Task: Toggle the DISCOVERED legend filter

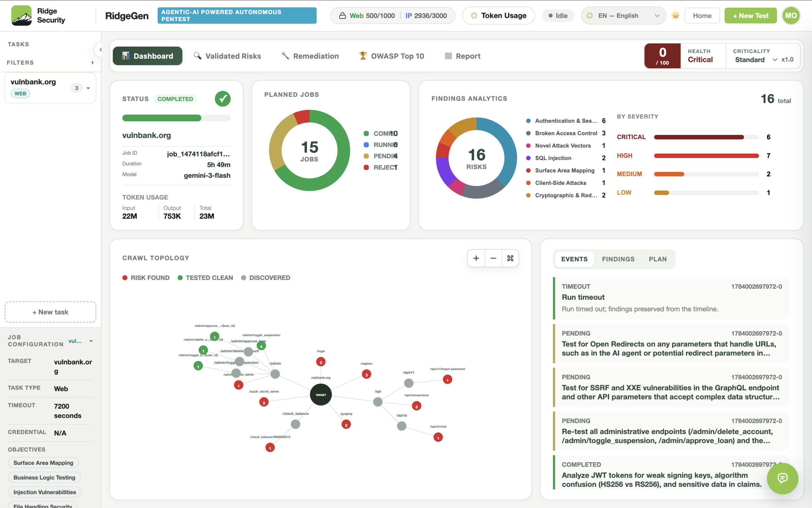Action: click(x=265, y=278)
